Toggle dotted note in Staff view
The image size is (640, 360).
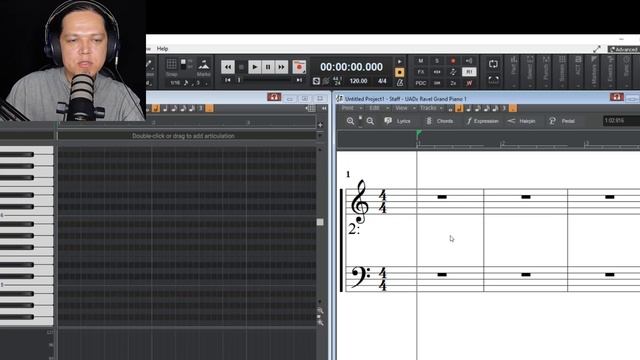(513, 108)
